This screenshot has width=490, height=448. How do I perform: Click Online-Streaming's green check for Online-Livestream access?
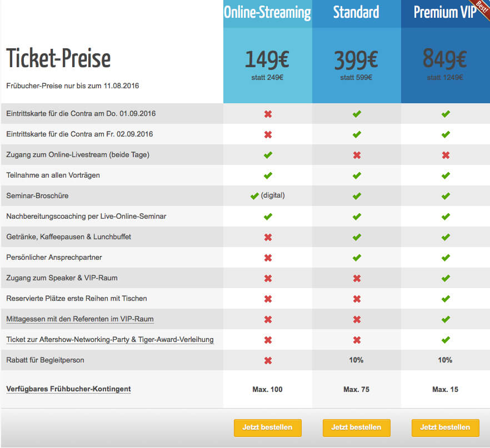tap(268, 155)
